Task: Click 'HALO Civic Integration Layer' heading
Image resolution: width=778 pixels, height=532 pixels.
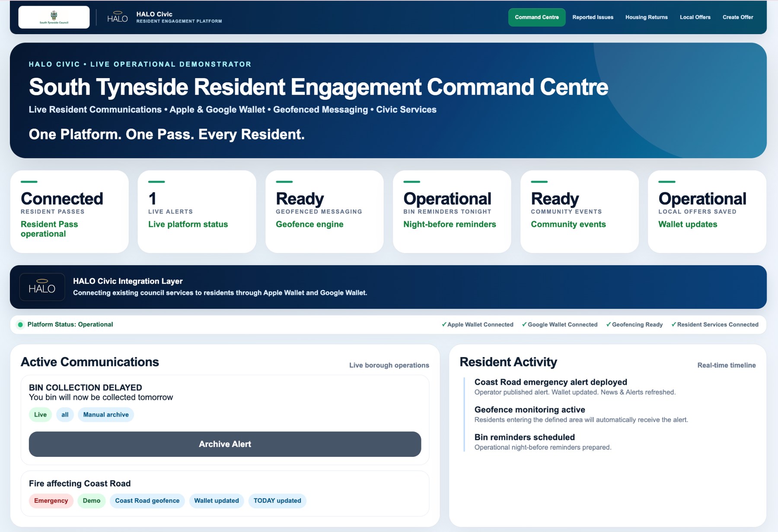Action: tap(128, 281)
